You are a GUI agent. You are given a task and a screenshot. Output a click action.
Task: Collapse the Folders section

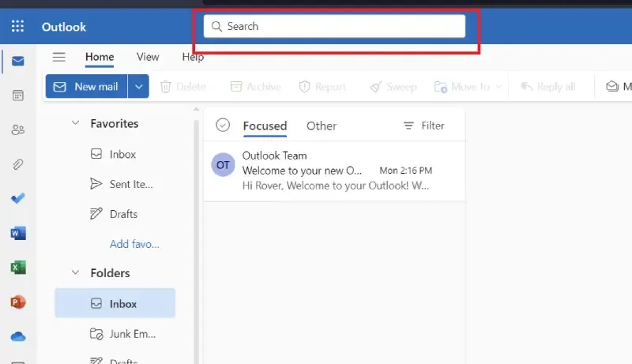tap(75, 272)
